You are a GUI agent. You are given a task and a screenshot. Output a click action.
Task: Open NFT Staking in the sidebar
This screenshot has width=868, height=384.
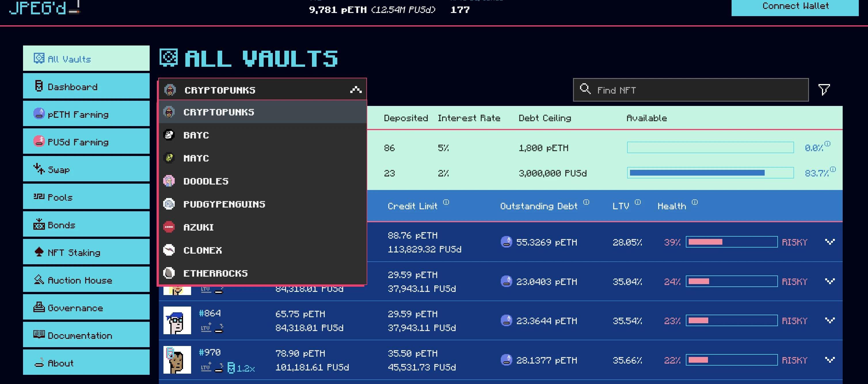(86, 252)
